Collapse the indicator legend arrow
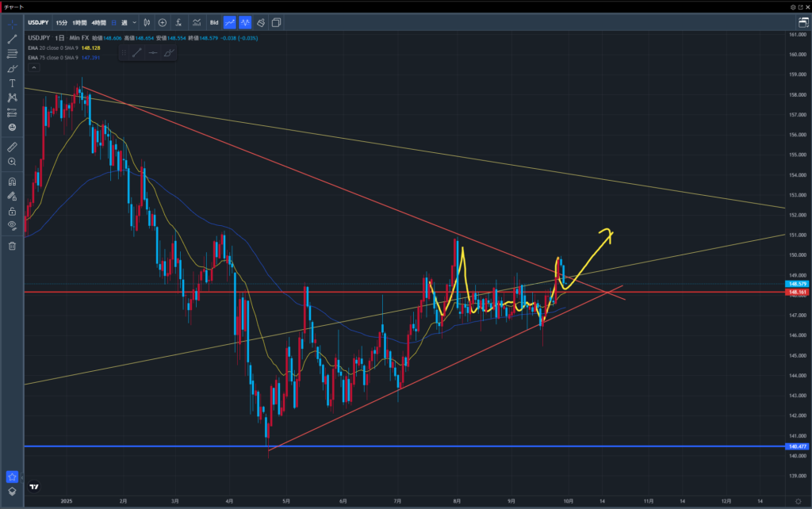812x509 pixels. pyautogui.click(x=33, y=67)
